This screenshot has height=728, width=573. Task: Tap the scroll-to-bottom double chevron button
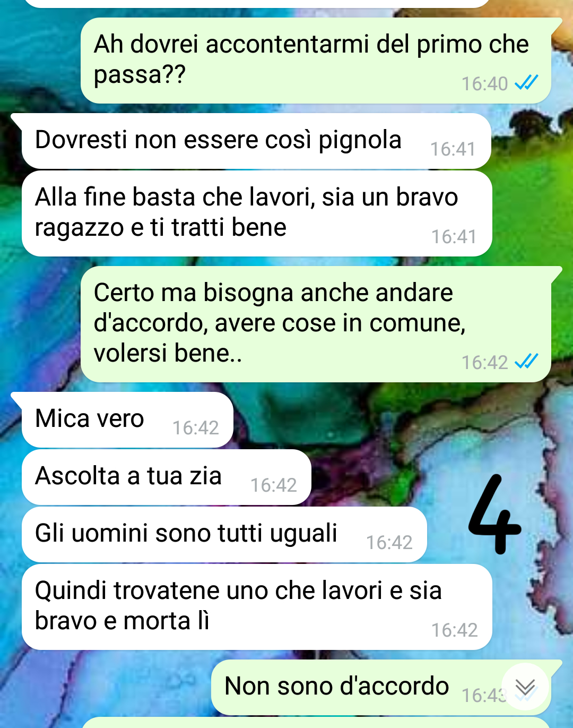[x=525, y=687]
